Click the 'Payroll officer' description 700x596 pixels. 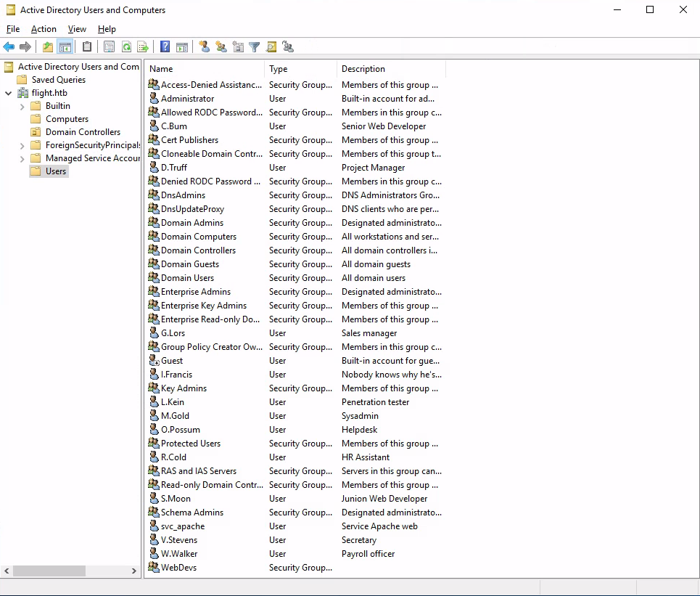(368, 554)
